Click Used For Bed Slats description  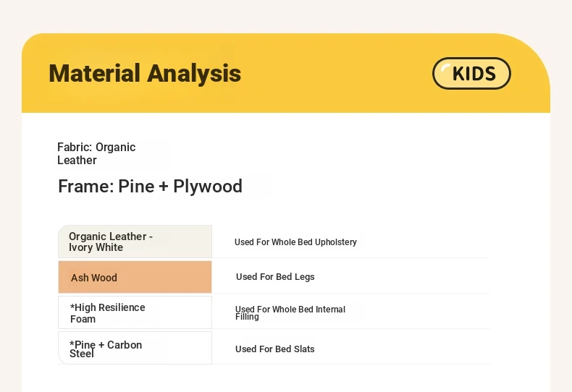pyautogui.click(x=274, y=349)
